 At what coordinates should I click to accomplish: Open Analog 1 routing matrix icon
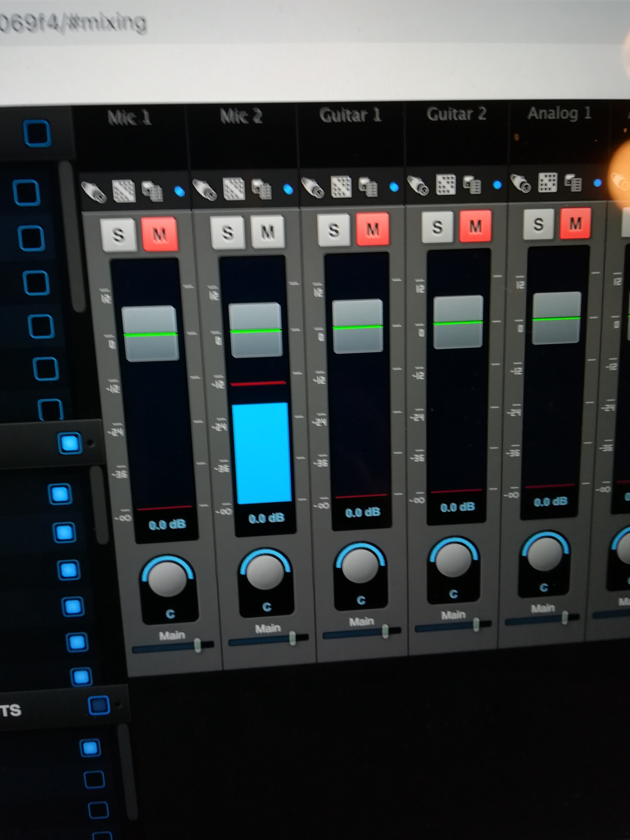(548, 183)
